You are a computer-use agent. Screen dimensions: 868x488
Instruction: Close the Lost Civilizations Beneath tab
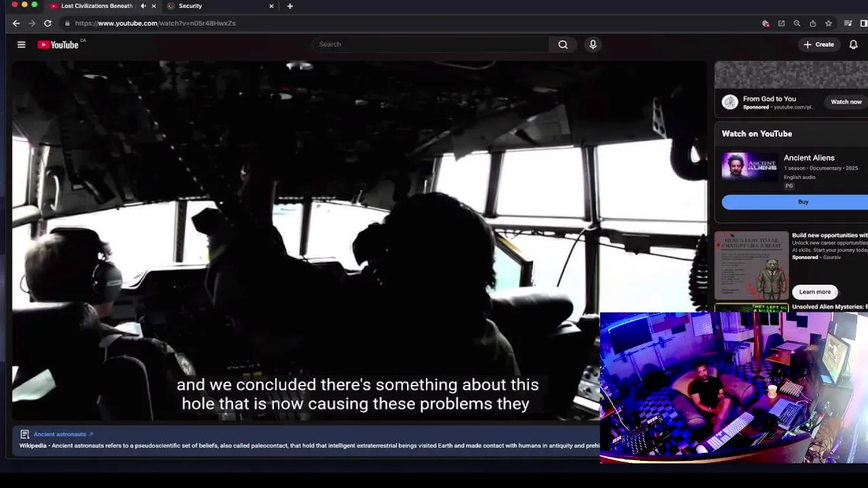point(154,6)
